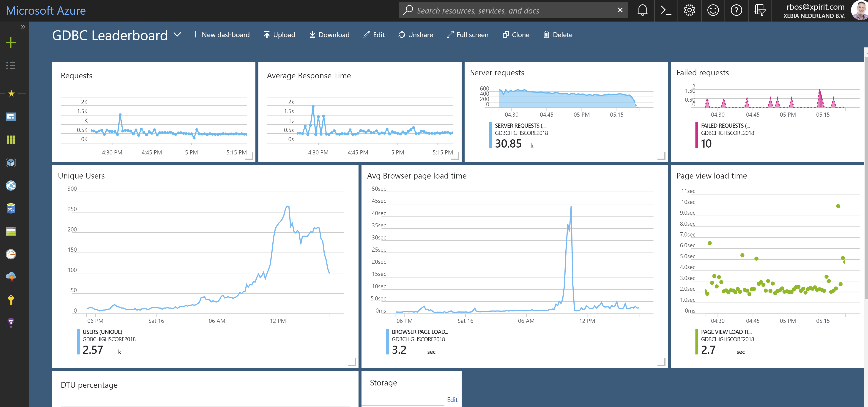The width and height of the screenshot is (868, 407).
Task: Open directory and subscription filter
Action: pos(759,11)
